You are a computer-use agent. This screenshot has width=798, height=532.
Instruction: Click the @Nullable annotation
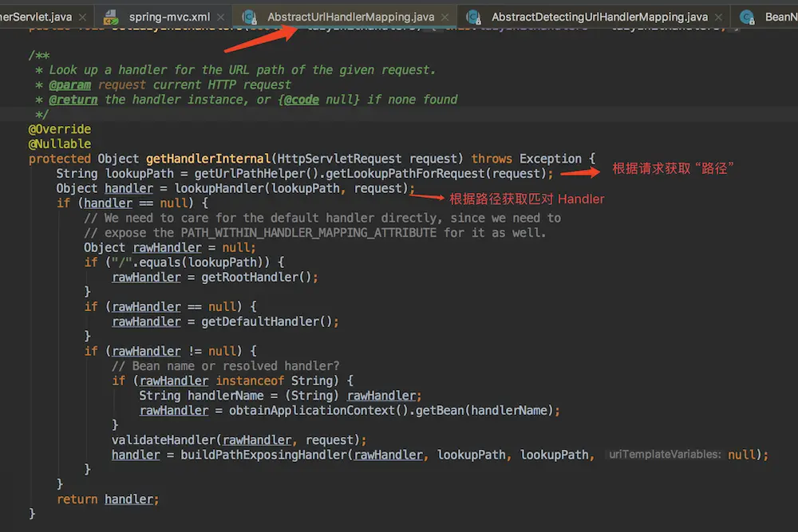60,144
